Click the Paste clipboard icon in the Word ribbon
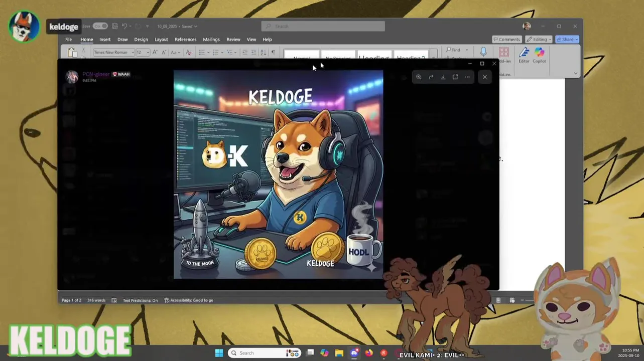This screenshot has height=361, width=644. click(72, 52)
